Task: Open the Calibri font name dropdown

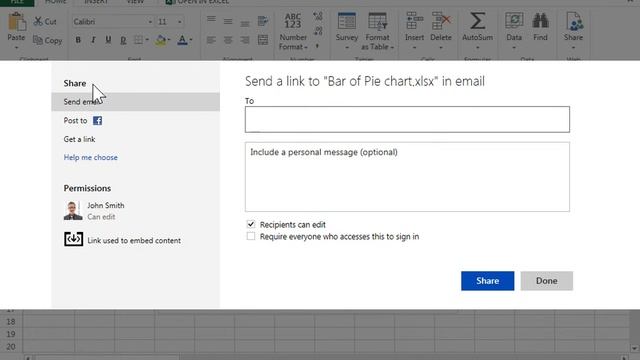Action: [x=150, y=22]
